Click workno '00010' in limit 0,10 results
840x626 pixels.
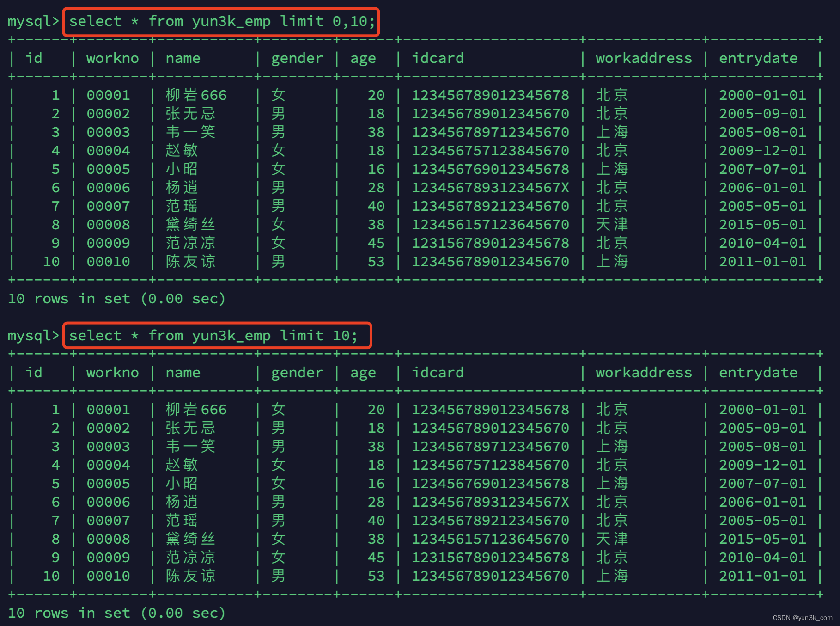(109, 262)
